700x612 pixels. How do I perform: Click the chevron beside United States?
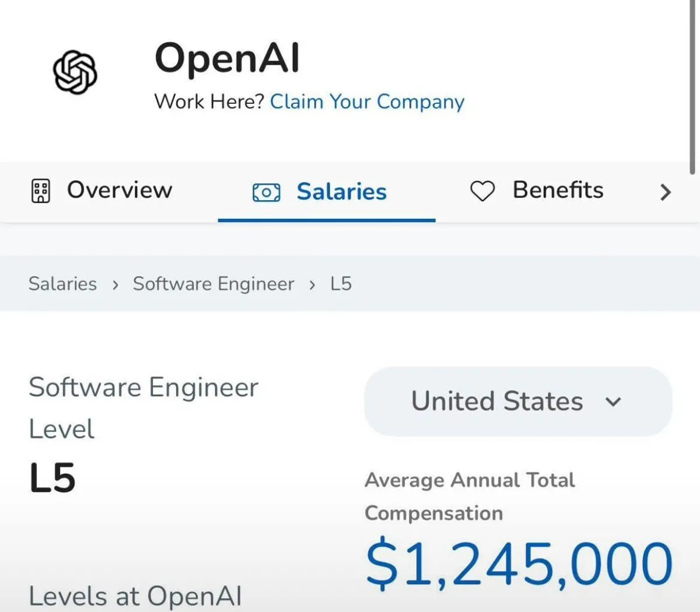[x=613, y=402]
